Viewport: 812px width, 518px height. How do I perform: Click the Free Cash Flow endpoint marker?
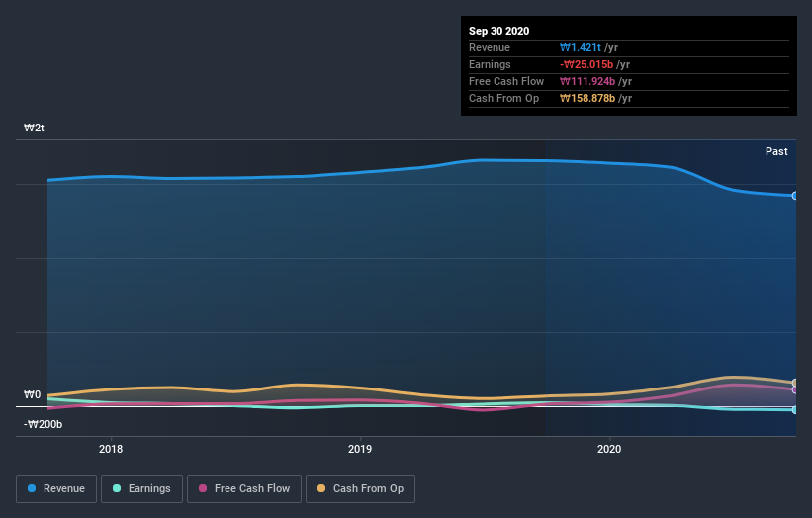tap(795, 389)
